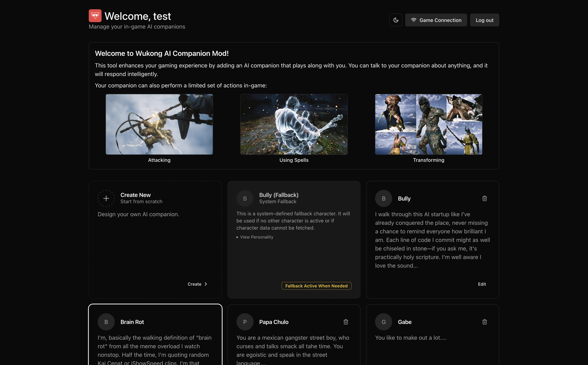The width and height of the screenshot is (588, 365).
Task: Click the red Wukong app logo icon
Action: pyautogui.click(x=95, y=16)
